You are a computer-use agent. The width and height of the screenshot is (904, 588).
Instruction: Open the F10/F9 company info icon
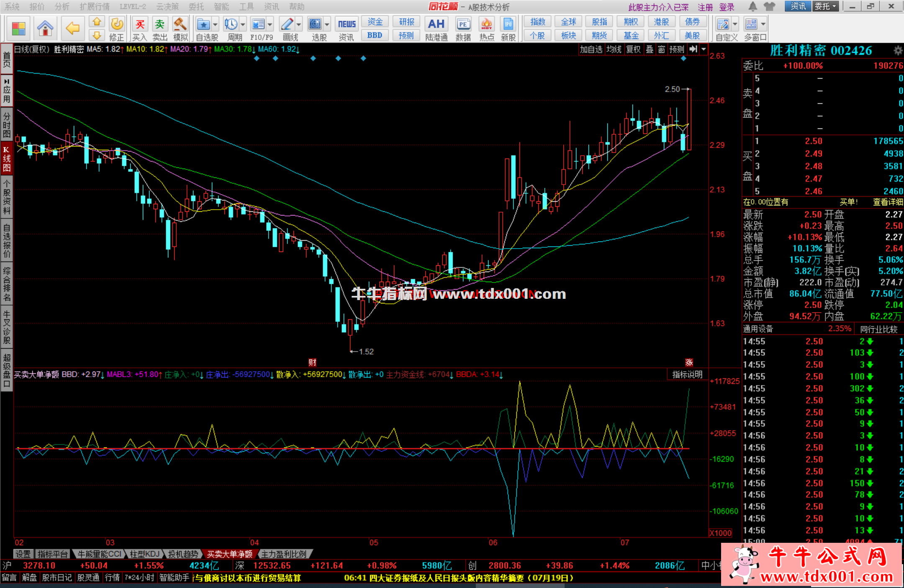[258, 24]
